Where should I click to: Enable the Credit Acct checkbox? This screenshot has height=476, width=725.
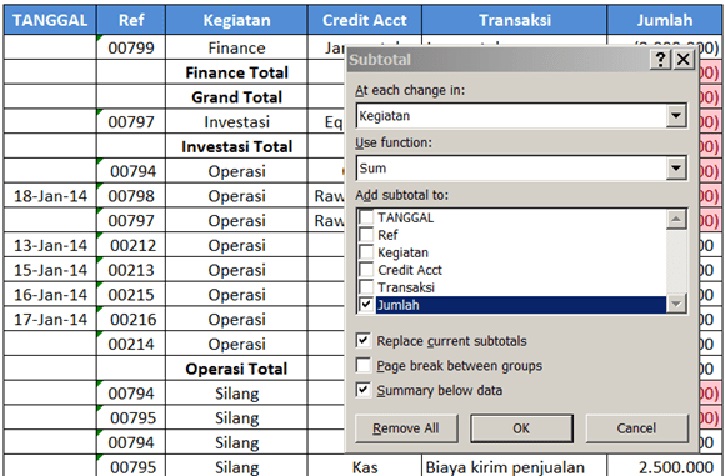pos(366,270)
